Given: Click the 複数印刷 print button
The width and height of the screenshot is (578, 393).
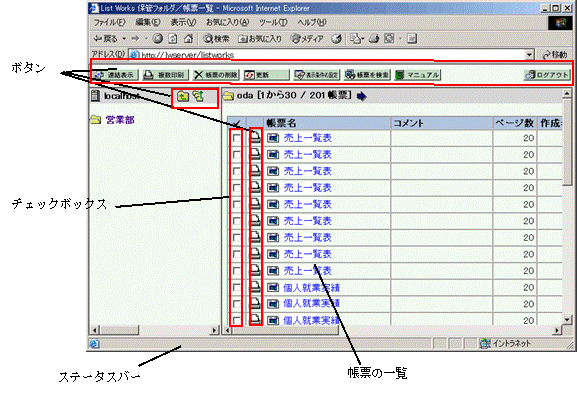Looking at the screenshot, I should [x=166, y=75].
